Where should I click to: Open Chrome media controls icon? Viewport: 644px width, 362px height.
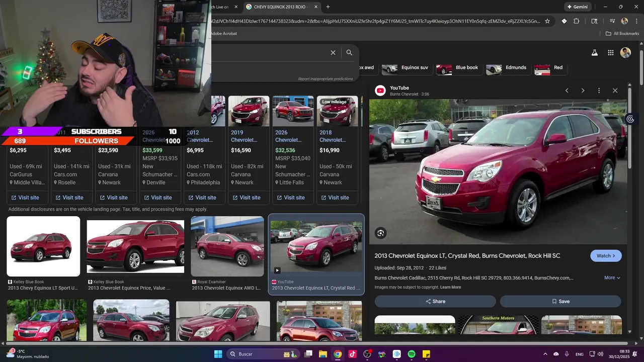point(612,21)
